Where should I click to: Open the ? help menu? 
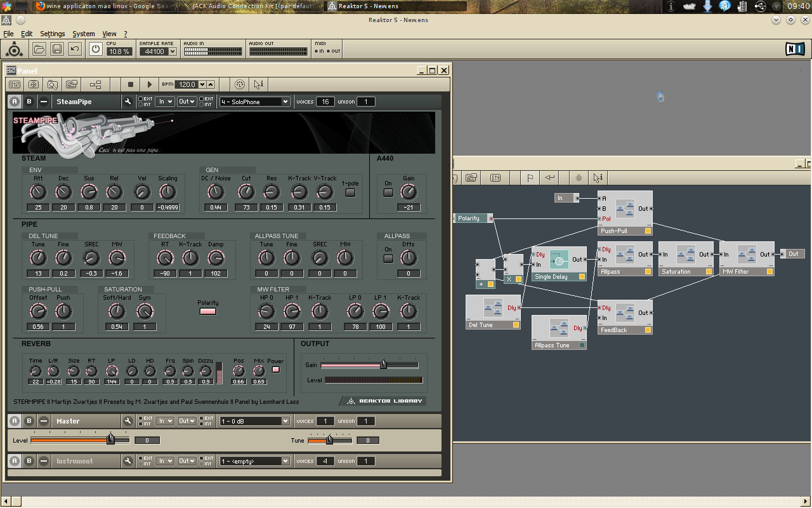(x=126, y=34)
